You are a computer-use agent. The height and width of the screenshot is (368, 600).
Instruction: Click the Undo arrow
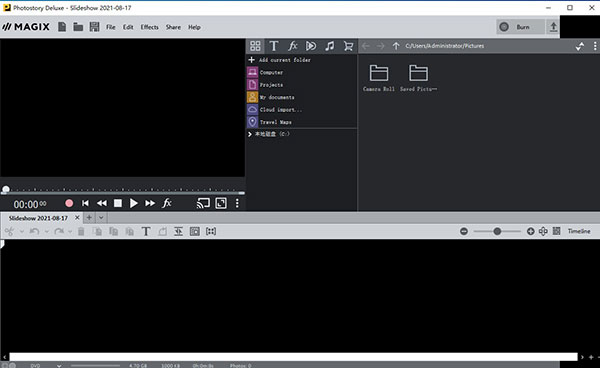pyautogui.click(x=34, y=231)
